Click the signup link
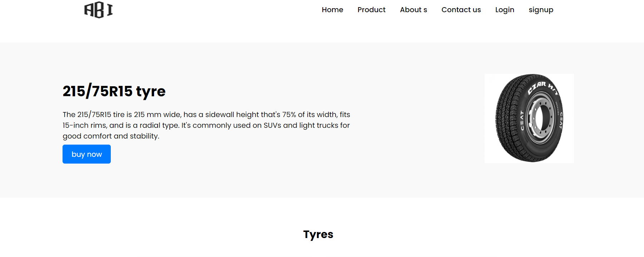This screenshot has height=257, width=644. [541, 10]
